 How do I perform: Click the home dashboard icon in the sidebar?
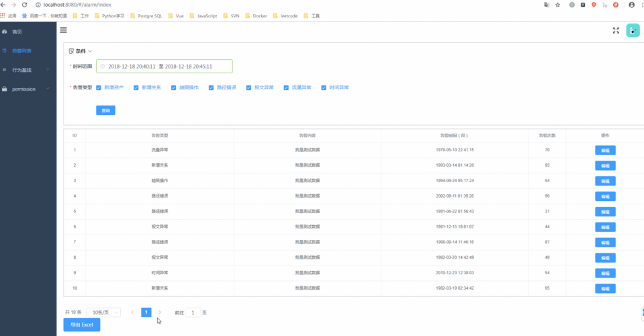(x=5, y=32)
